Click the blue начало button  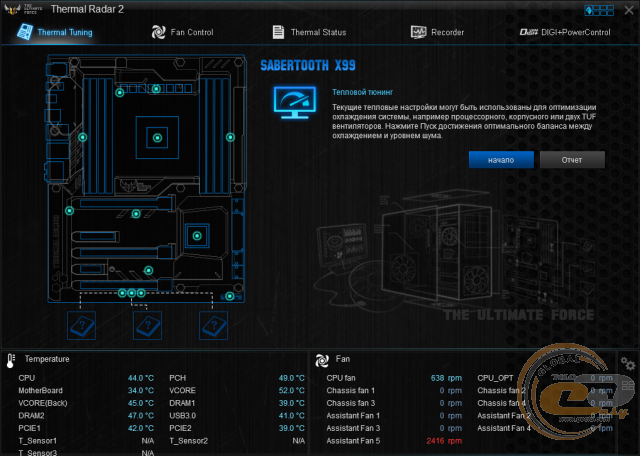(x=501, y=160)
